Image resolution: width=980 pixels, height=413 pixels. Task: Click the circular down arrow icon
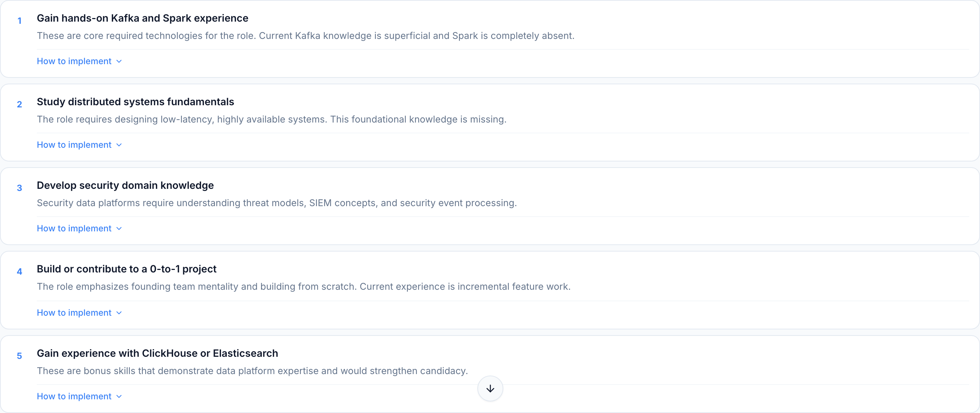[490, 388]
